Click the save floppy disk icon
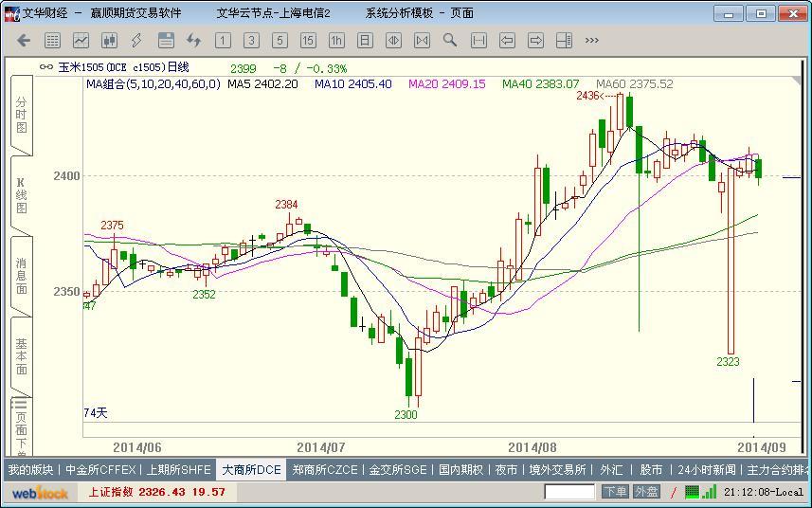This screenshot has height=508, width=812. pos(166,41)
